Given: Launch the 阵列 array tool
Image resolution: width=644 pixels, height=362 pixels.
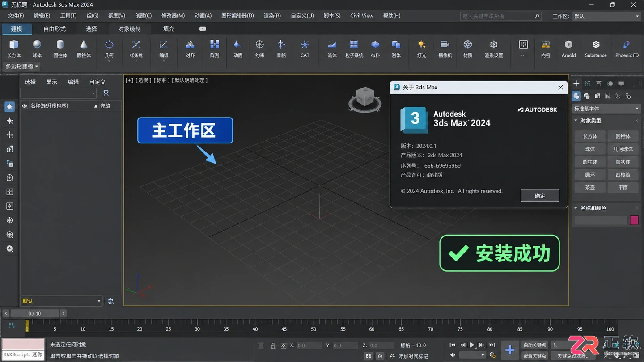Looking at the screenshot, I should (215, 48).
